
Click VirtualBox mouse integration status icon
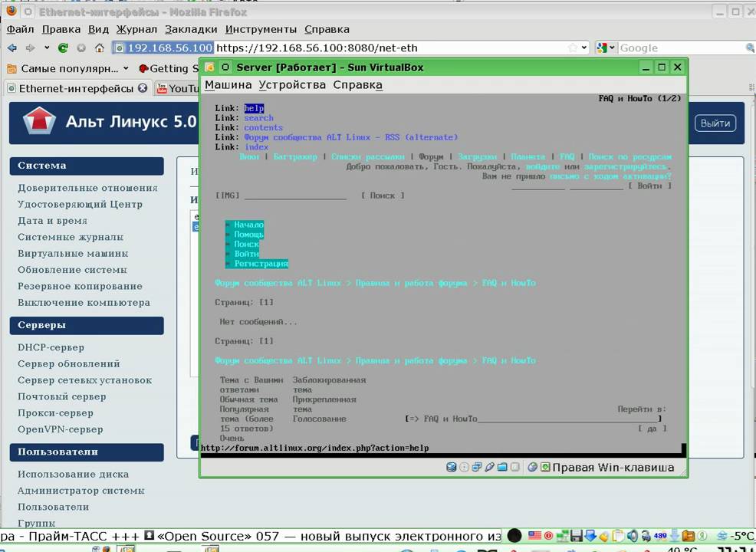(532, 467)
